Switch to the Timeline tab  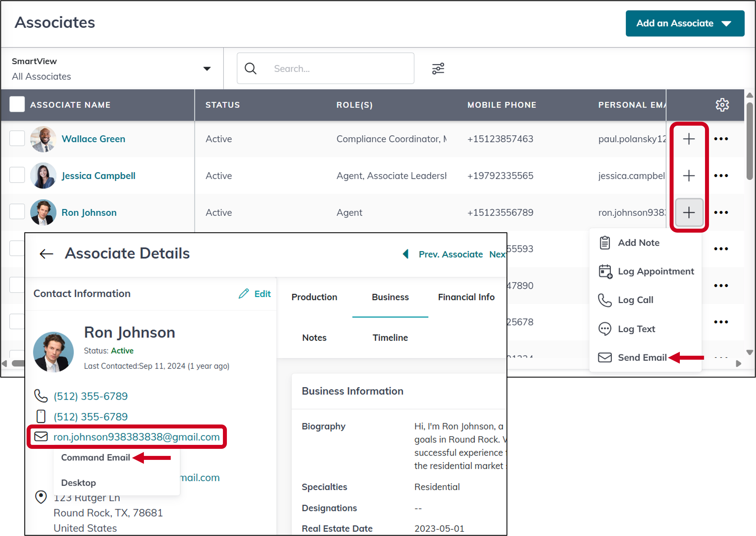[390, 338]
